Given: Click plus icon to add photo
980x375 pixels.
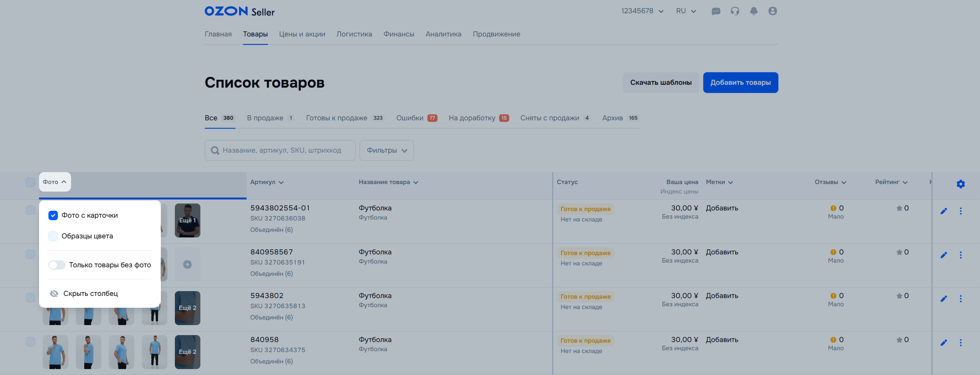Looking at the screenshot, I should [187, 264].
